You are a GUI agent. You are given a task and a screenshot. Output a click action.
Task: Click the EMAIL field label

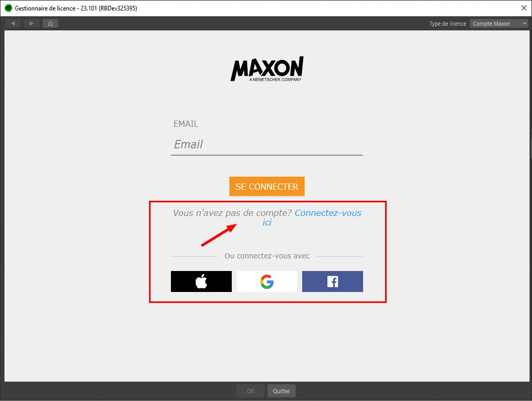click(x=186, y=124)
